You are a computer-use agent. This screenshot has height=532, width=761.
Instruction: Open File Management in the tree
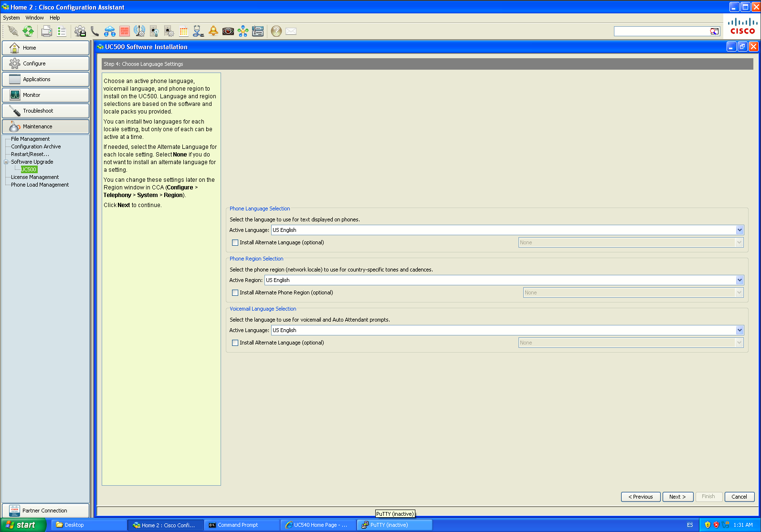(30, 139)
